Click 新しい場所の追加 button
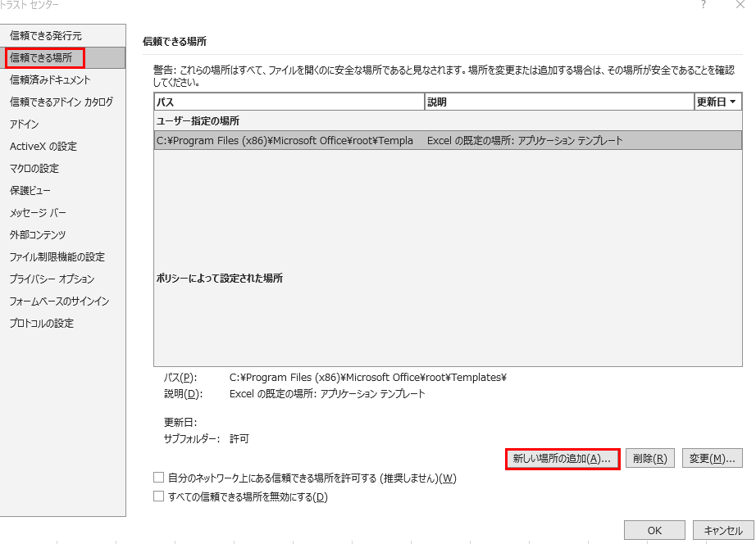Viewport: 756px width, 544px height. pos(562,459)
